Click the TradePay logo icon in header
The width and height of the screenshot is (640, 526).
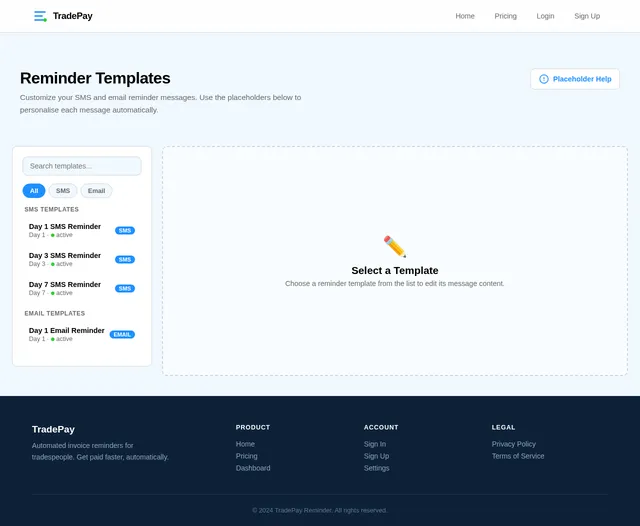pos(40,16)
